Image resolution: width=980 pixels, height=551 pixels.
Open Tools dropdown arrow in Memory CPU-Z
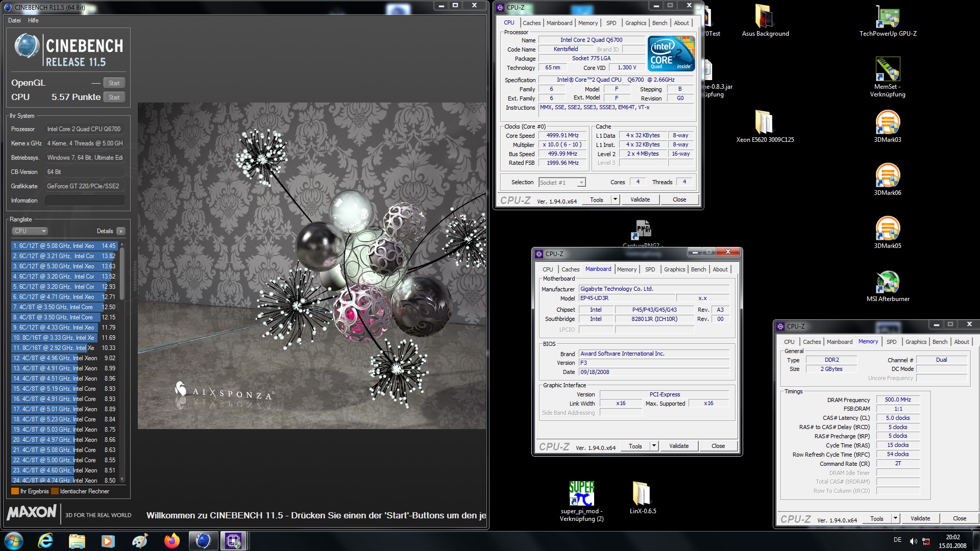(x=895, y=518)
